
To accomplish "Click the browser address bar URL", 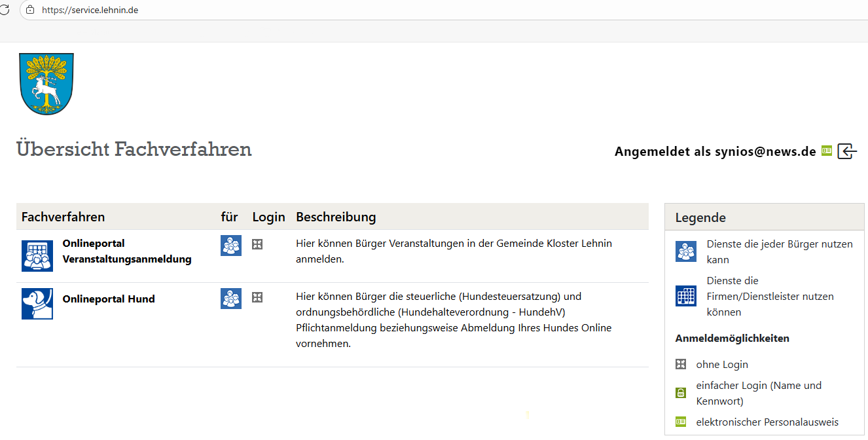I will pyautogui.click(x=90, y=10).
